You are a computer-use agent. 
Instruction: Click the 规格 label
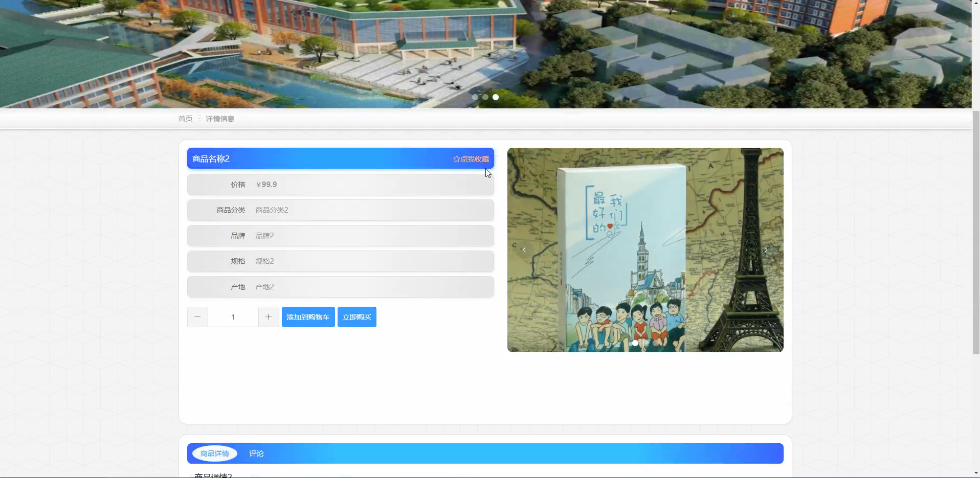238,261
